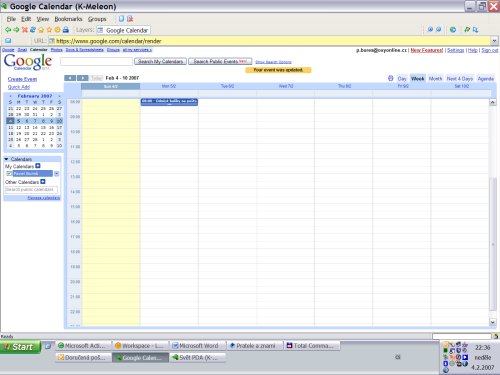This screenshot has height=375, width=500.
Task: Go to previous week with left arrow button
Action: pyautogui.click(x=70, y=78)
